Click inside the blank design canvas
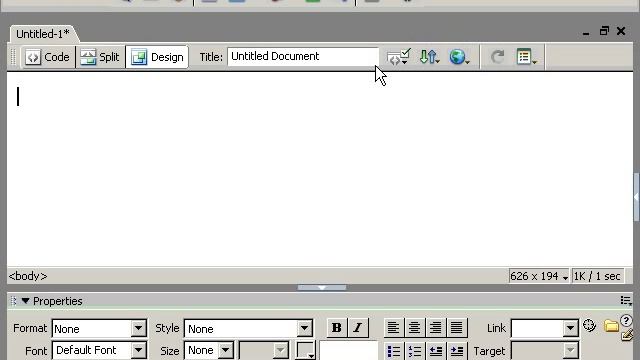Image resolution: width=640 pixels, height=360 pixels. point(320,169)
